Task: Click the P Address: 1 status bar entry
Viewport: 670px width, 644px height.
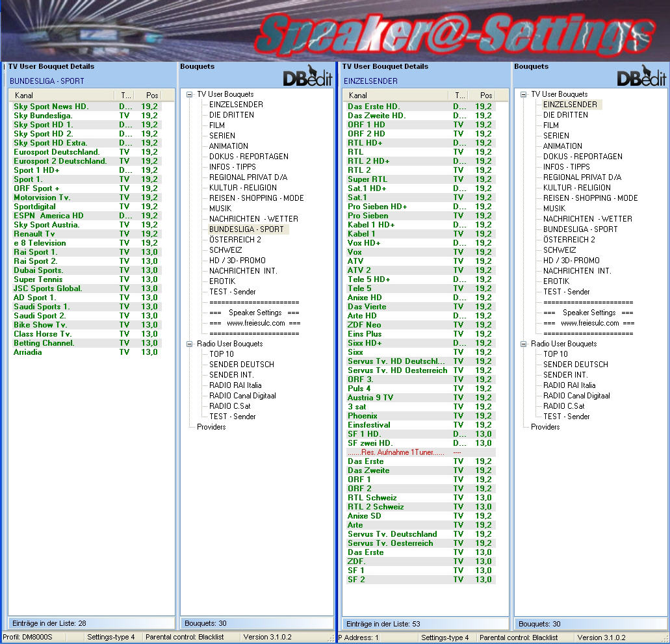Action: click(359, 638)
